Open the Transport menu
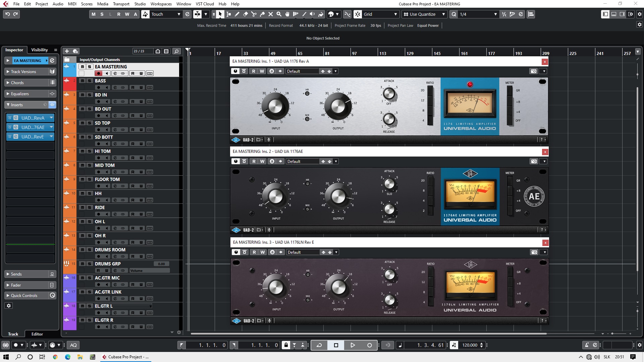 click(121, 4)
